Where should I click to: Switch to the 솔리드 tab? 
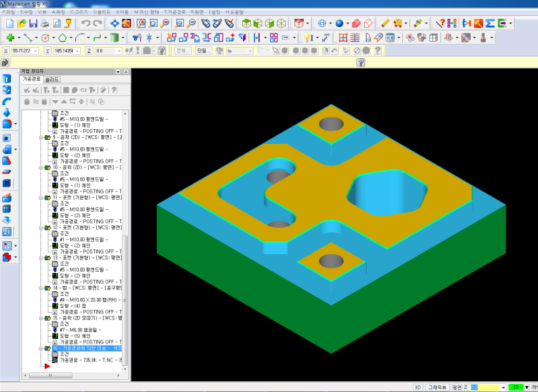tap(52, 79)
